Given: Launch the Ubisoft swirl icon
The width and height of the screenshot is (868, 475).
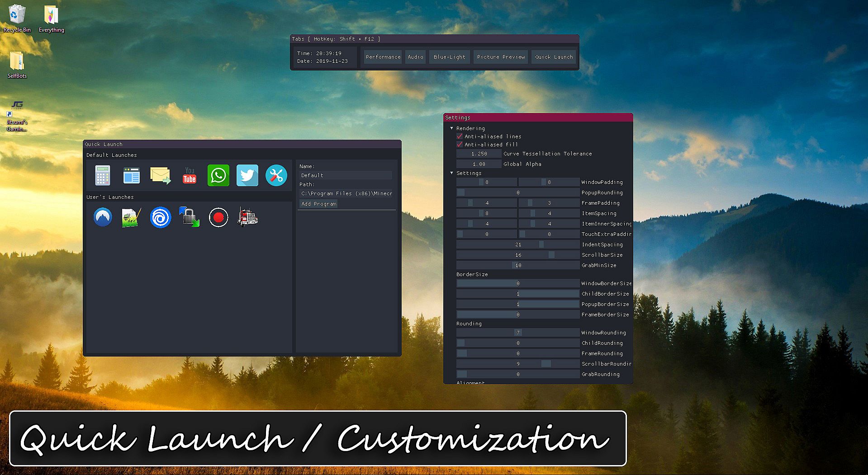Looking at the screenshot, I should click(x=161, y=217).
